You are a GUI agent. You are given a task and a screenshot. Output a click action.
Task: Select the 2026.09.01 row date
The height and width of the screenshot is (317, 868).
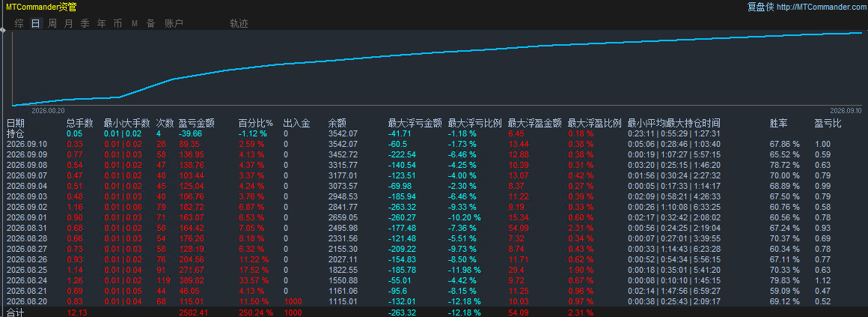26,217
